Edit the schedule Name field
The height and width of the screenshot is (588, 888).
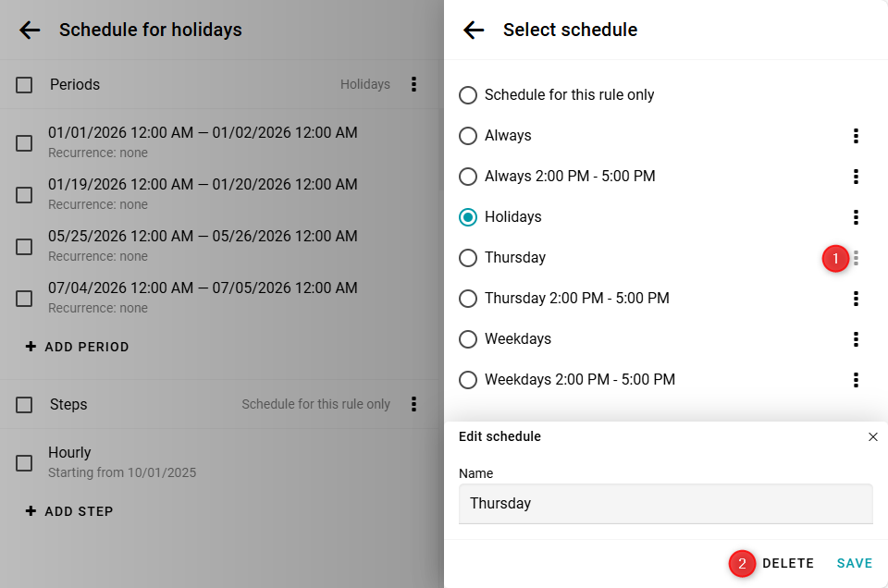[665, 504]
